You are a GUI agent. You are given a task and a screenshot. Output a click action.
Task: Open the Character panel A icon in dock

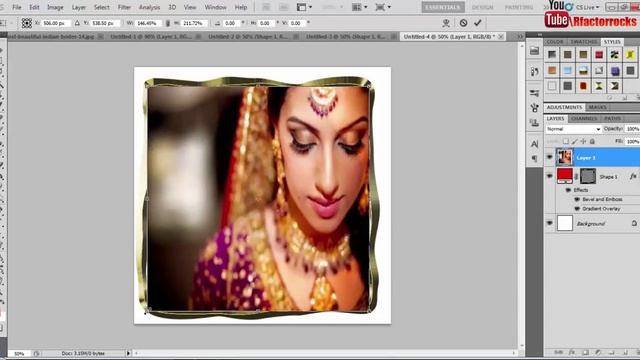click(x=534, y=144)
